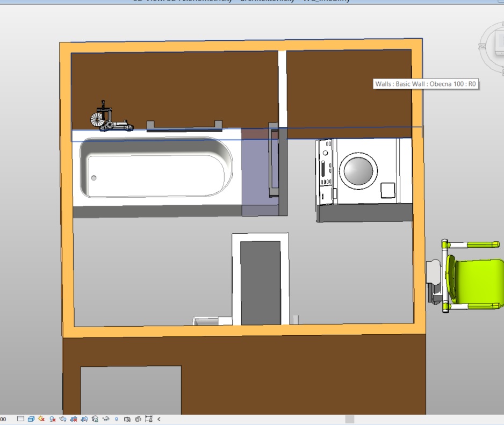The height and width of the screenshot is (425, 504).
Task: Open the Show Rendering Dialog teapot icon
Action: [x=63, y=419]
